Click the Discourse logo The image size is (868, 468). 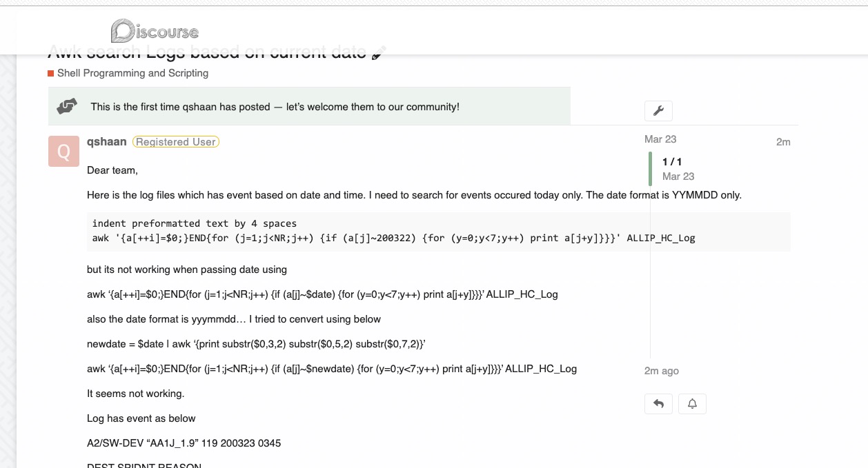155,31
